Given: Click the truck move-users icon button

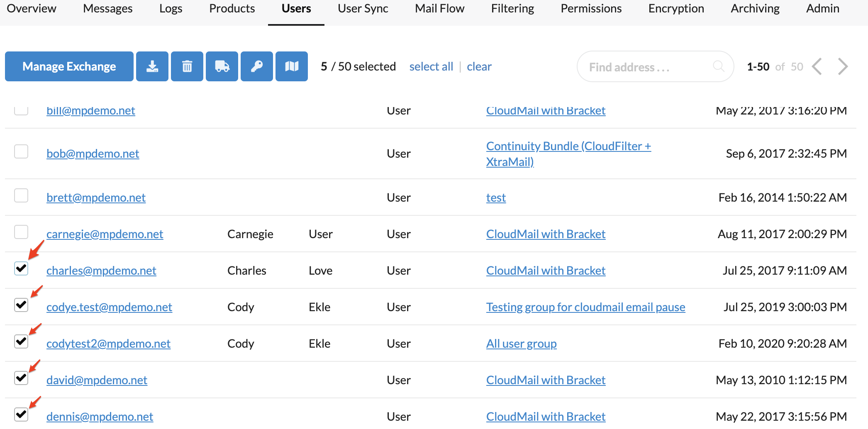Looking at the screenshot, I should click(x=222, y=66).
